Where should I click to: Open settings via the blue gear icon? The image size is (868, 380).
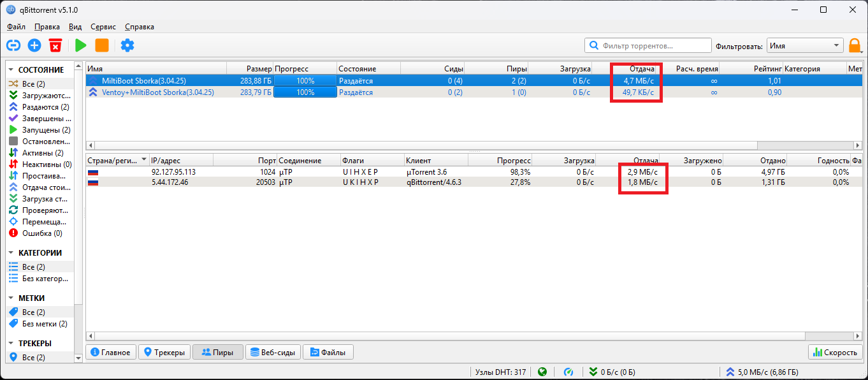click(127, 45)
